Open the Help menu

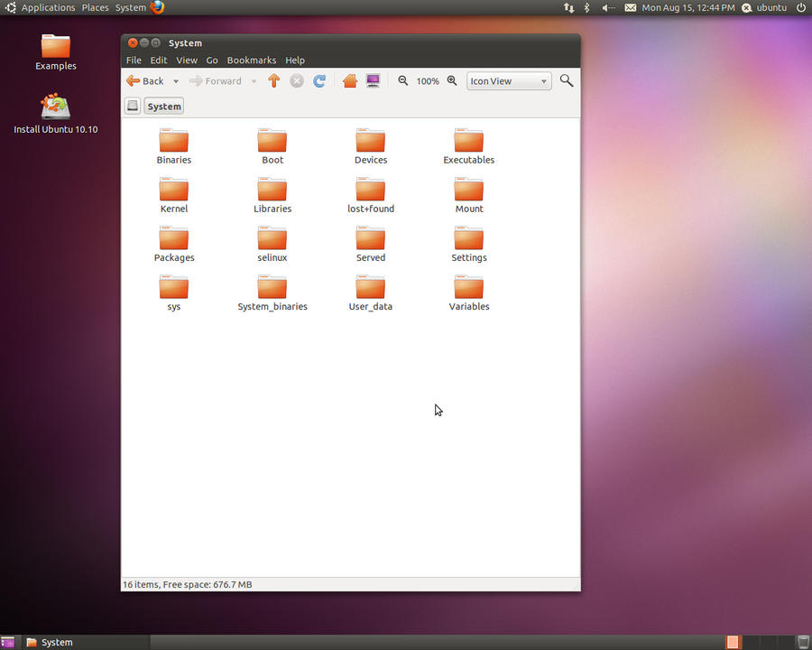tap(295, 60)
